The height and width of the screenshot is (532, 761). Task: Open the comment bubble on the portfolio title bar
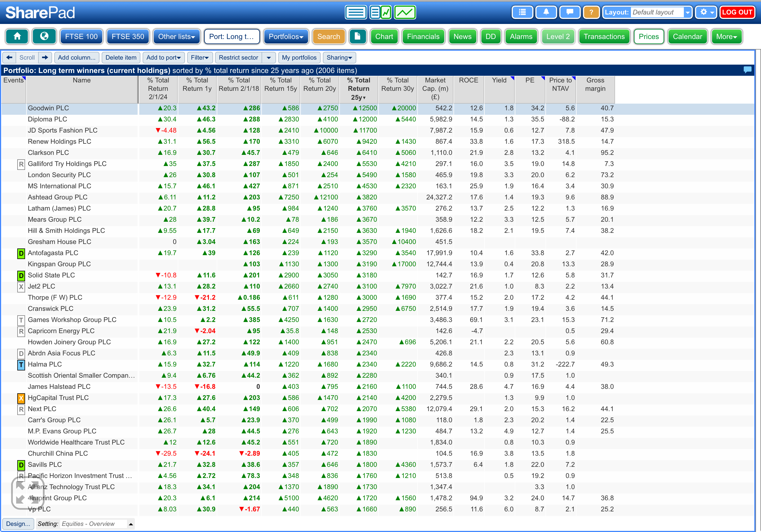click(747, 70)
